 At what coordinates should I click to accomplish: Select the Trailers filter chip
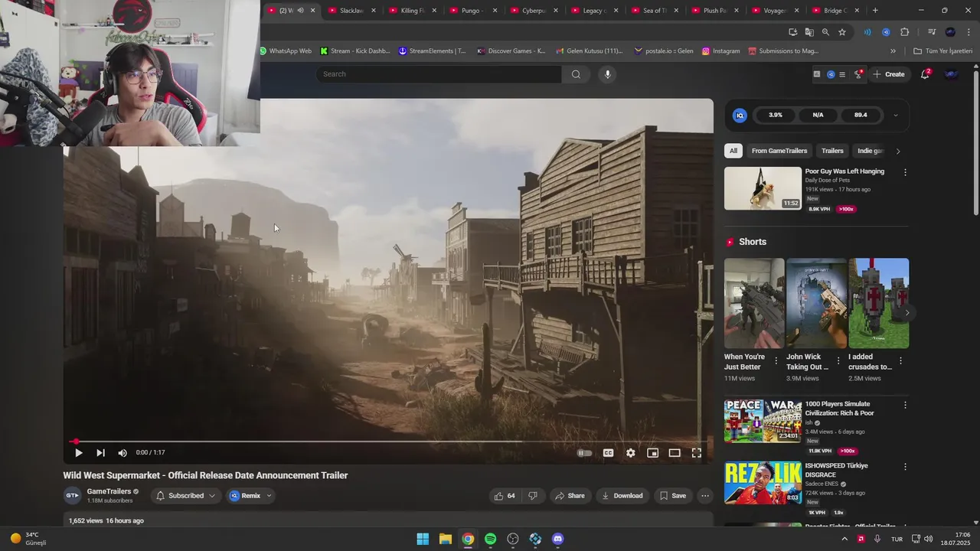(x=832, y=151)
